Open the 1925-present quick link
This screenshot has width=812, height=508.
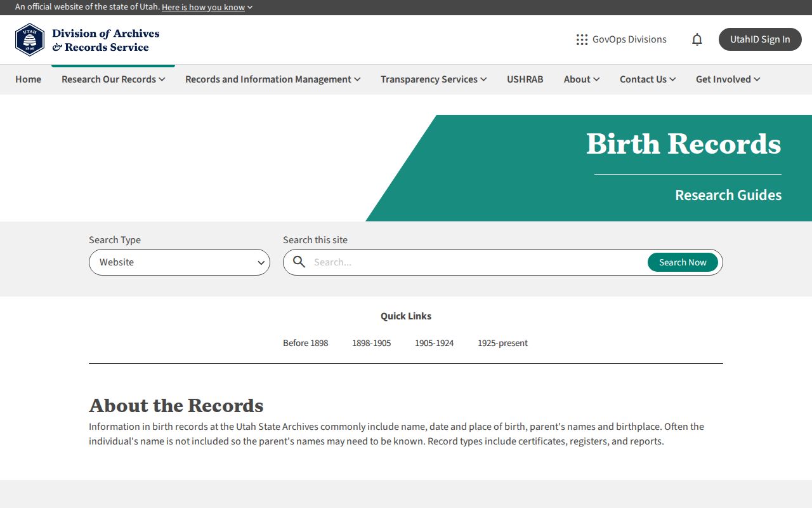coord(503,343)
